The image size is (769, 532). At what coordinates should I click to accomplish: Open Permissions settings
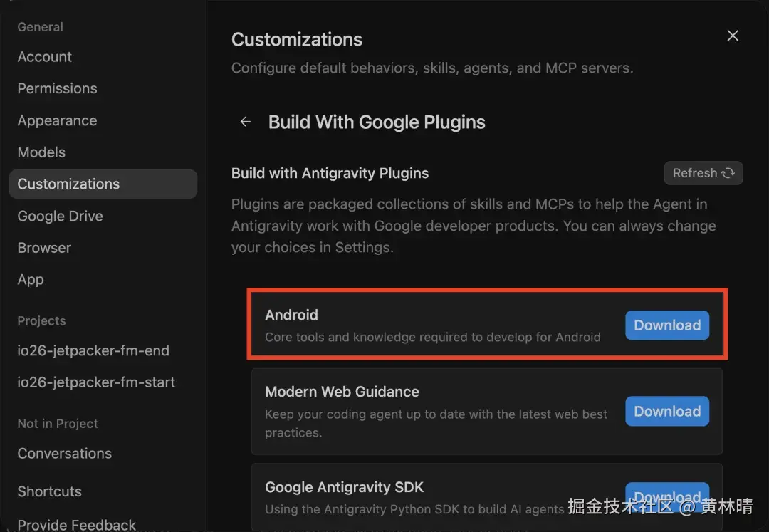point(58,88)
